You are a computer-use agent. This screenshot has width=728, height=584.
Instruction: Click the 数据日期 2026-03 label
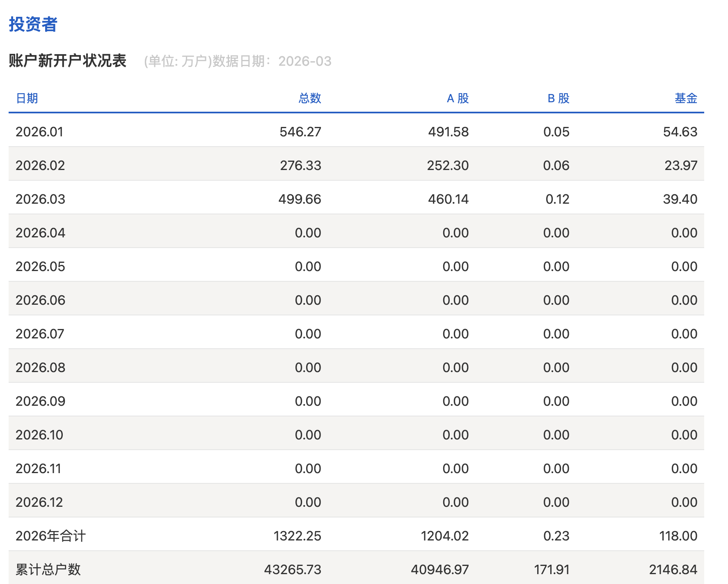(x=272, y=61)
